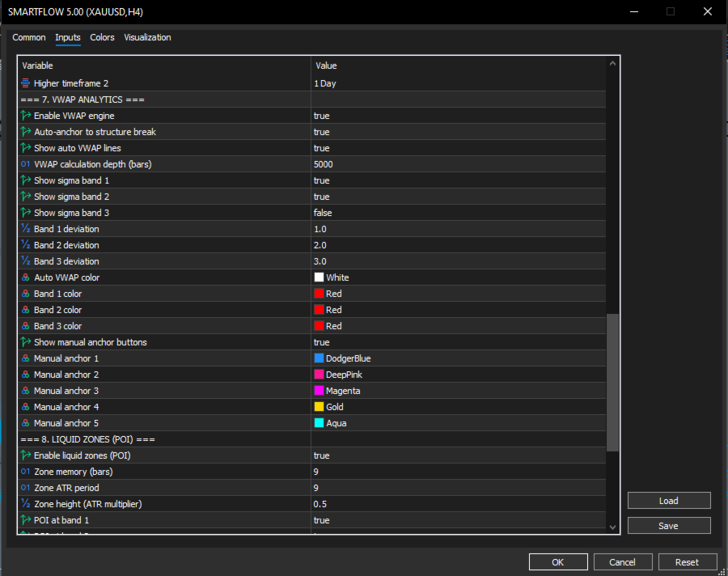Click the Show manual anchor buttons icon
Image resolution: width=728 pixels, height=576 pixels.
[26, 342]
